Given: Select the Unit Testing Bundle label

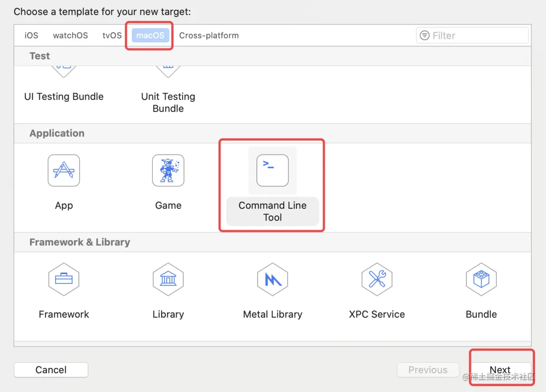Looking at the screenshot, I should [x=168, y=102].
